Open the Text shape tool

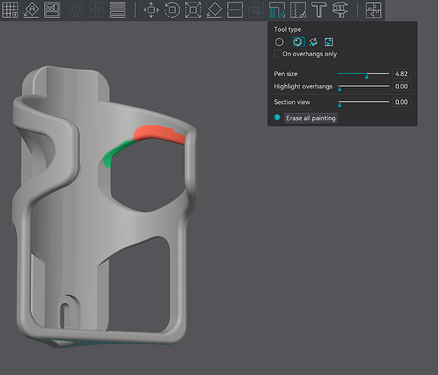319,10
